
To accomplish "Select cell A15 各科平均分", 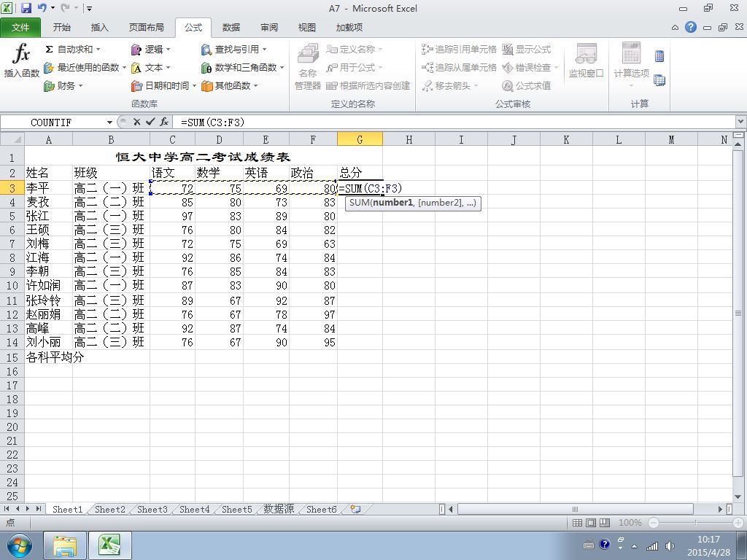I will [49, 357].
